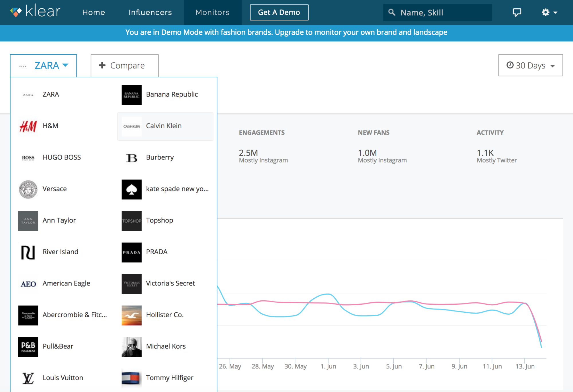The height and width of the screenshot is (392, 573).
Task: Select the Burberry B logo
Action: [x=132, y=158]
